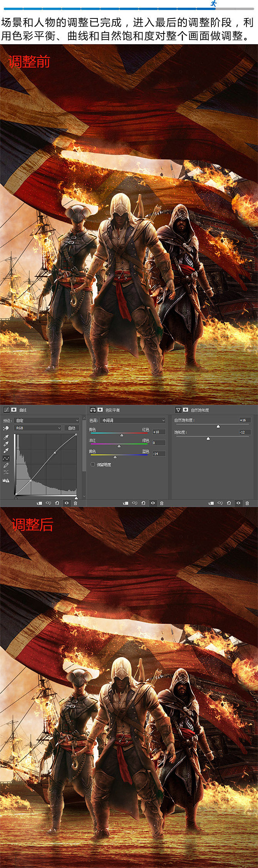Click the 蓝色 value field showing -14
Image resolution: width=258 pixels, height=868 pixels.
pyautogui.click(x=159, y=454)
